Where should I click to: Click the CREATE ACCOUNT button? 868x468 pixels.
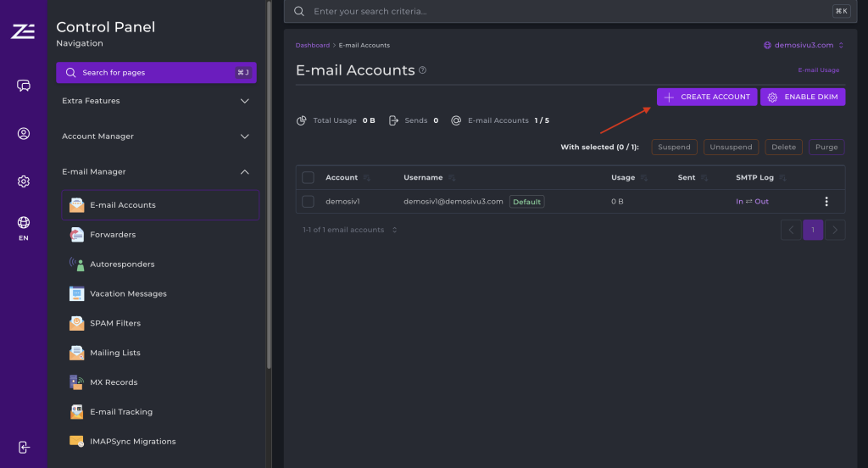(707, 97)
